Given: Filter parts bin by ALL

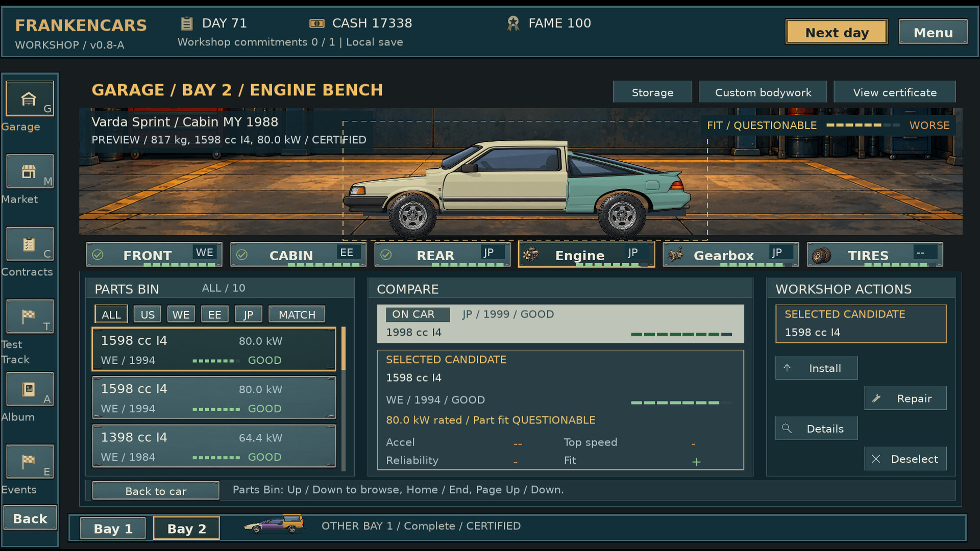Looking at the screenshot, I should click(111, 314).
